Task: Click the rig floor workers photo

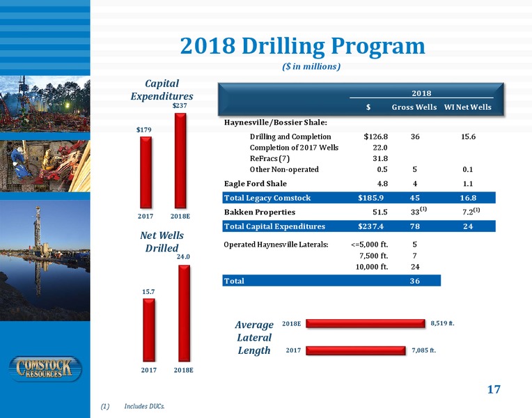Action: (x=45, y=166)
